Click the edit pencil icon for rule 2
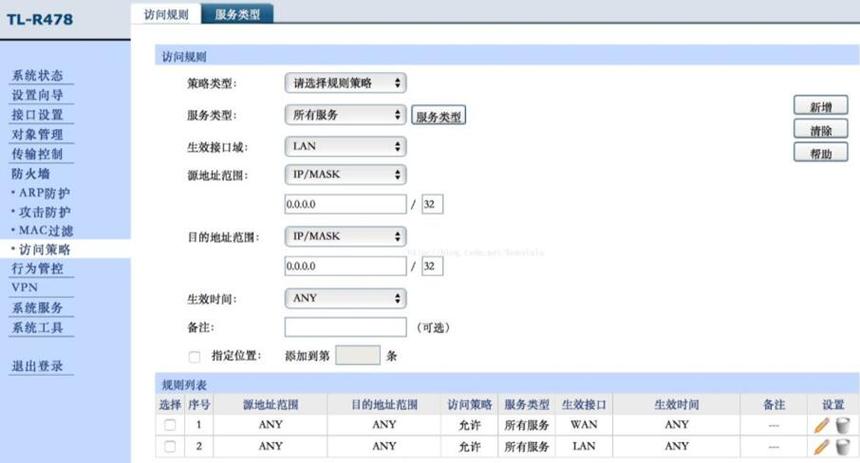The width and height of the screenshot is (860, 463). tap(821, 447)
